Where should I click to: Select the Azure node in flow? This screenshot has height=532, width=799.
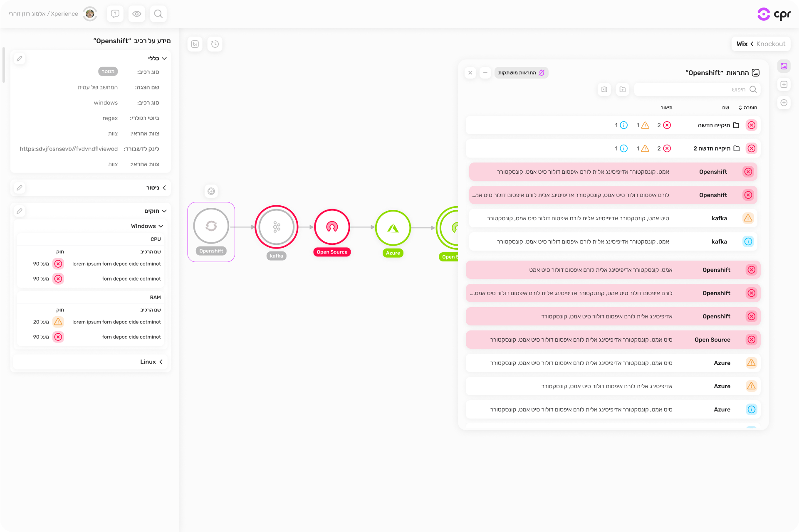[393, 228]
